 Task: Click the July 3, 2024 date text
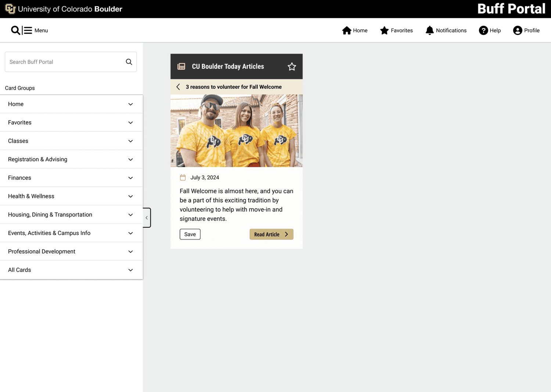(205, 177)
